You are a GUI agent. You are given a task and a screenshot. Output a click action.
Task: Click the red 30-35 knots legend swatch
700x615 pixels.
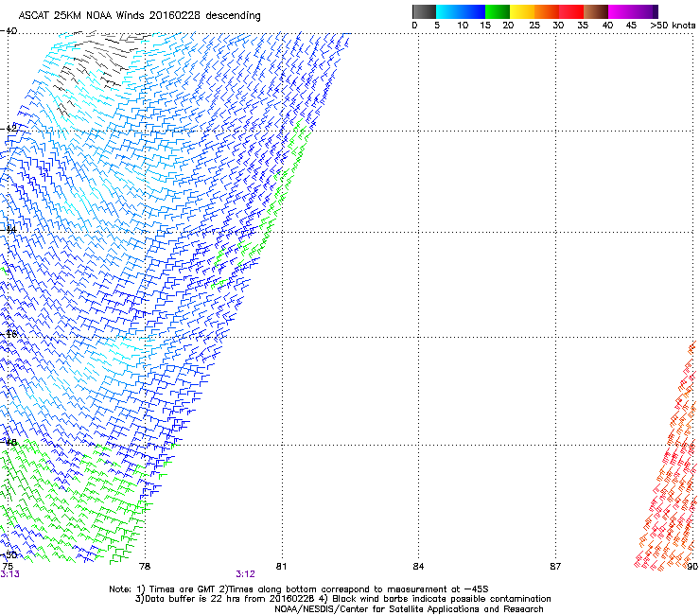[571, 11]
